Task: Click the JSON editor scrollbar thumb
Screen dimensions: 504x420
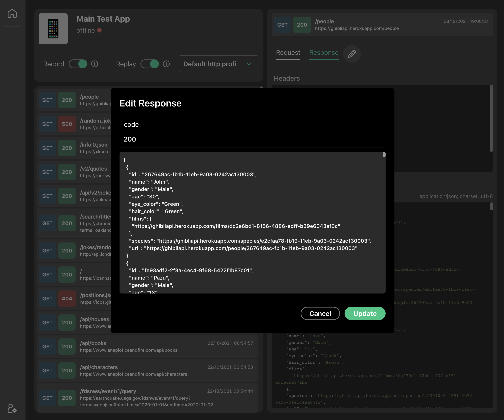Action: [384, 155]
